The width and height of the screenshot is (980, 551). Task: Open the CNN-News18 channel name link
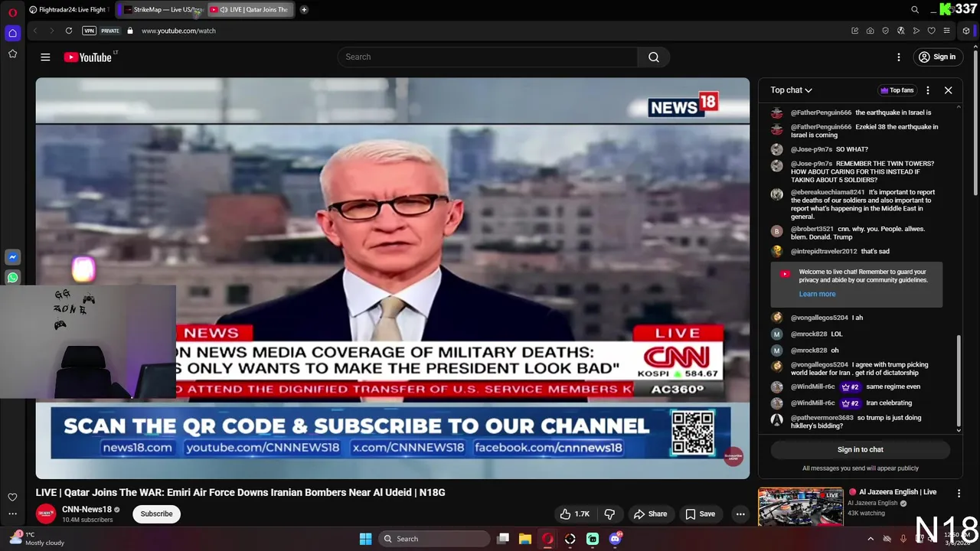click(87, 510)
